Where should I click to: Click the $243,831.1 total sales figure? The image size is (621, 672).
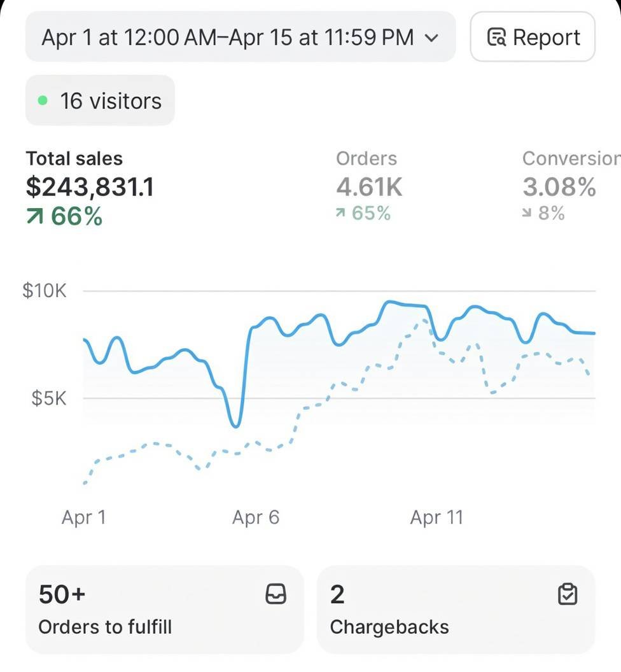(x=90, y=187)
